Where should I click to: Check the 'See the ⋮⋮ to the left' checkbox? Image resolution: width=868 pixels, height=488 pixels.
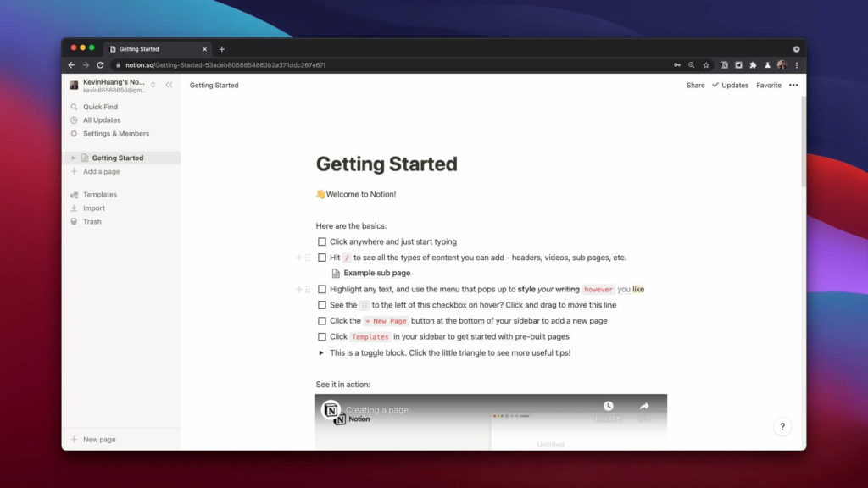tap(321, 305)
